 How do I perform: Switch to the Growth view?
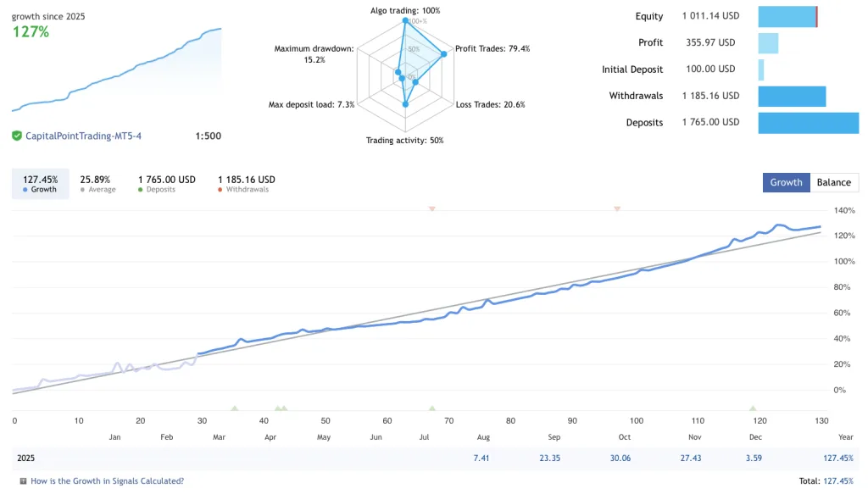tap(786, 182)
